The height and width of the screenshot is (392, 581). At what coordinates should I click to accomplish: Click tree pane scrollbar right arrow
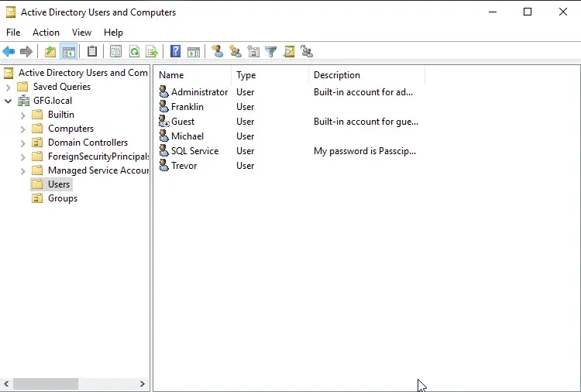click(x=143, y=383)
